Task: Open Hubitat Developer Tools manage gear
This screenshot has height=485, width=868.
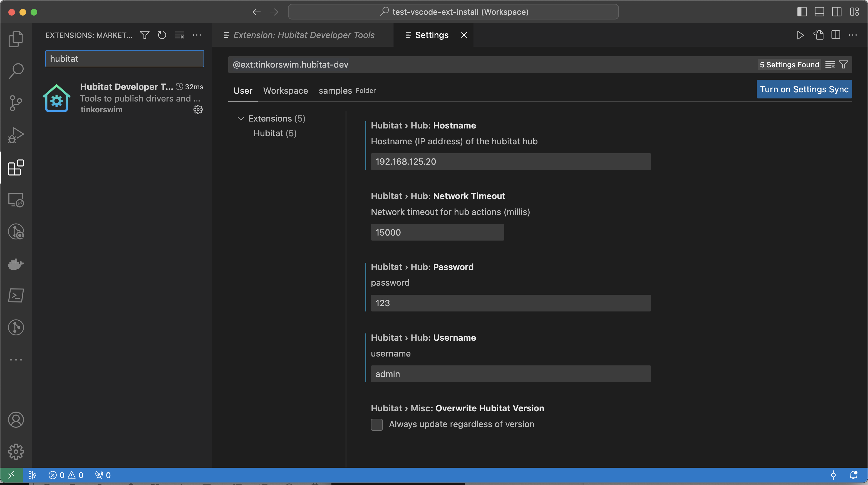Action: click(198, 110)
